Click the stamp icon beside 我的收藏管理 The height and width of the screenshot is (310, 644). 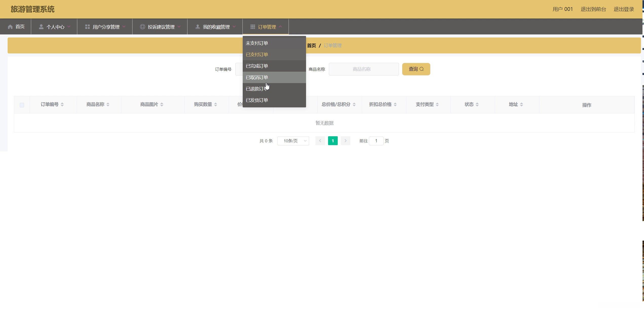click(198, 27)
